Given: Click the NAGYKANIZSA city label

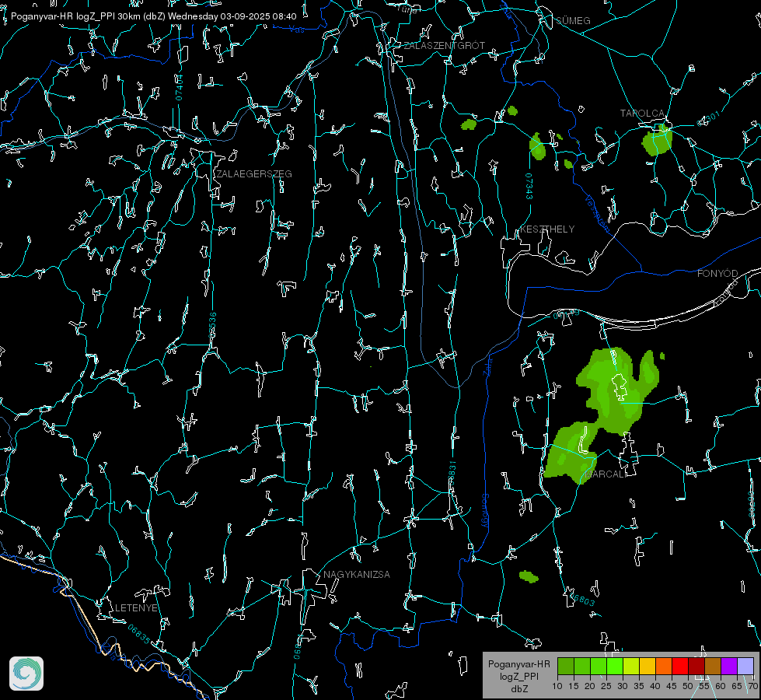Looking at the screenshot, I should click(x=357, y=575).
